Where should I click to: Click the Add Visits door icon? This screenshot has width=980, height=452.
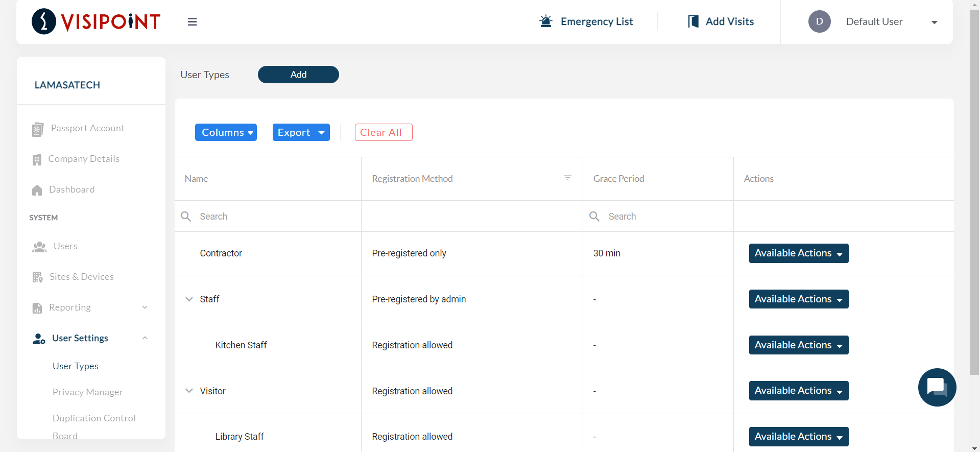[693, 21]
